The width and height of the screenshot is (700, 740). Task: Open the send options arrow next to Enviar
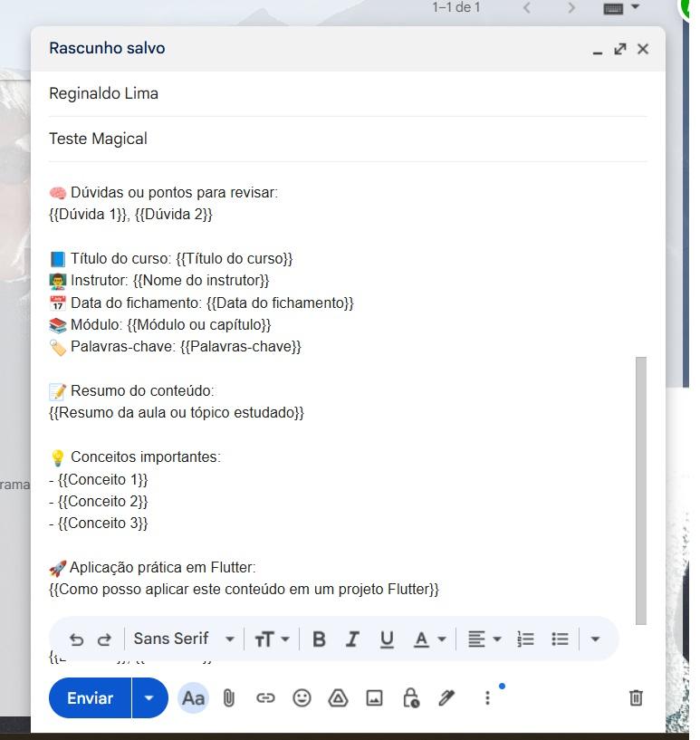tap(149, 698)
